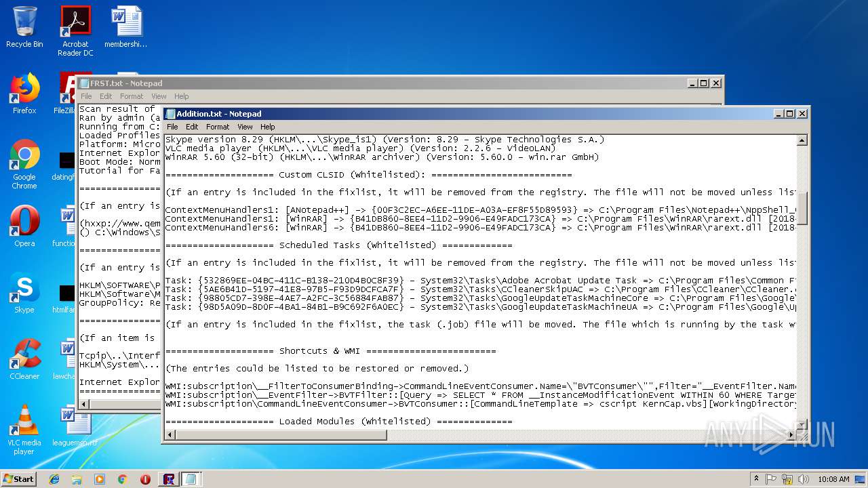Open Action Center flag tray icon
This screenshot has width=868, height=488.
click(771, 479)
